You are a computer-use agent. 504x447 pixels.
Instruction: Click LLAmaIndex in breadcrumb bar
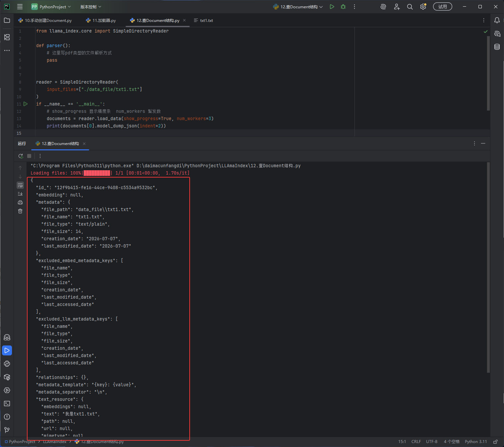(55, 442)
